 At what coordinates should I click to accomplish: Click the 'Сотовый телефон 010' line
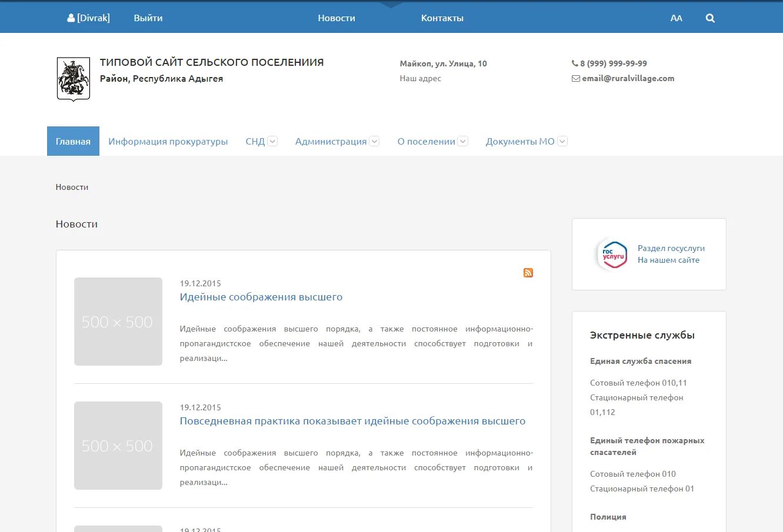click(633, 474)
